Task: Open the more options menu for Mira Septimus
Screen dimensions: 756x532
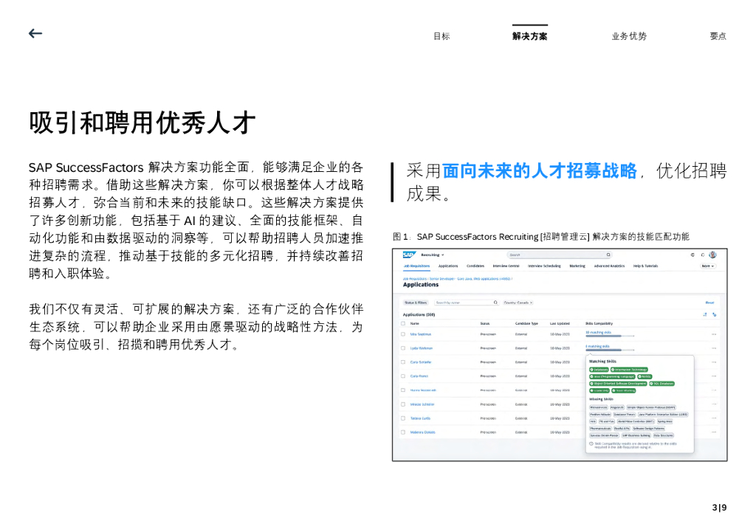Action: [714, 334]
